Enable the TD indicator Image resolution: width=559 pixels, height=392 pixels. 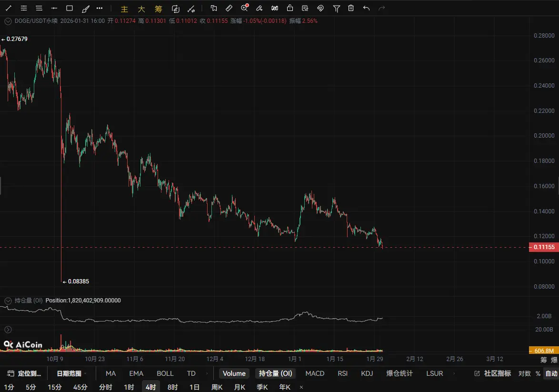191,373
